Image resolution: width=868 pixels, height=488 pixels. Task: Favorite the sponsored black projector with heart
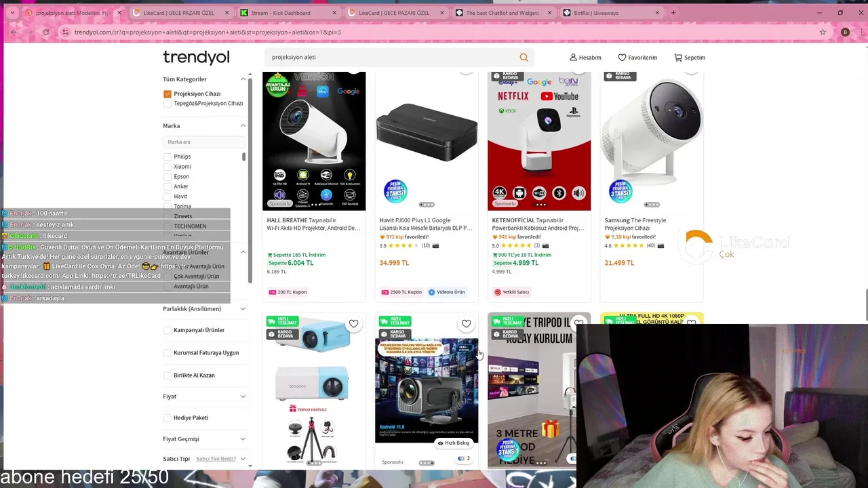(466, 324)
